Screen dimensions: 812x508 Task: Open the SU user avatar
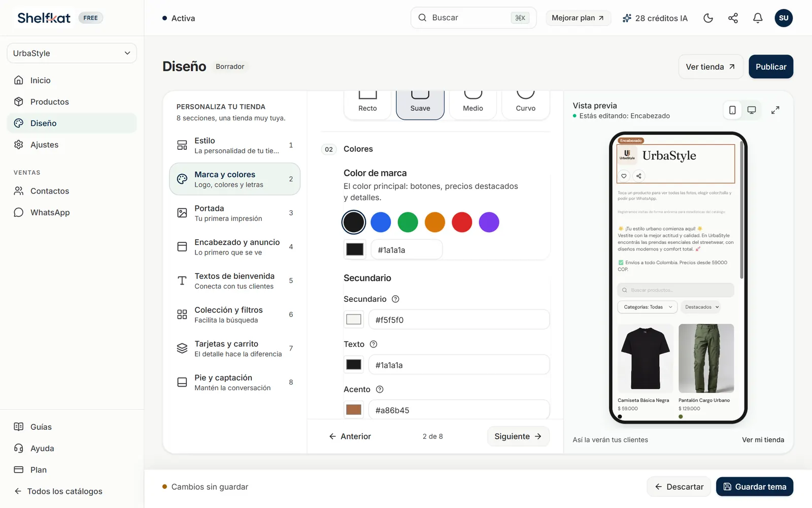[784, 18]
